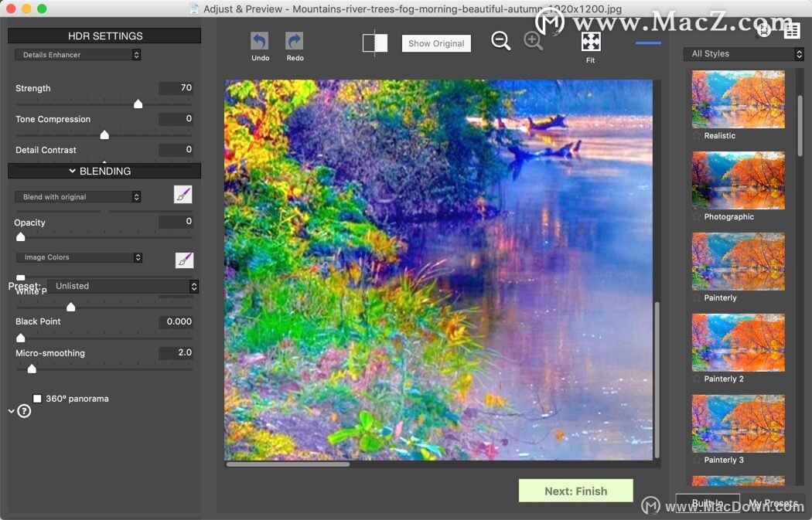Click the Show Original button
Image resolution: width=812 pixels, height=520 pixels.
click(x=437, y=43)
